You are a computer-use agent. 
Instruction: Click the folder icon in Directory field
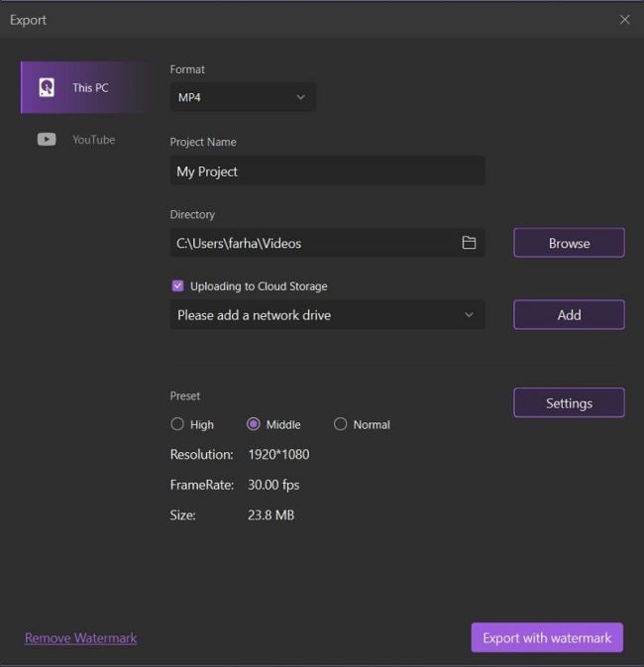click(469, 243)
